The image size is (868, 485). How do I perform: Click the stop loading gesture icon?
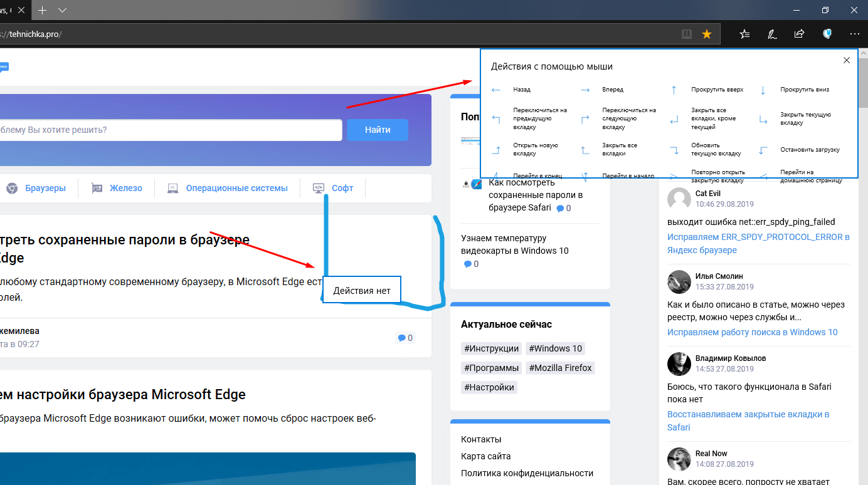(763, 150)
